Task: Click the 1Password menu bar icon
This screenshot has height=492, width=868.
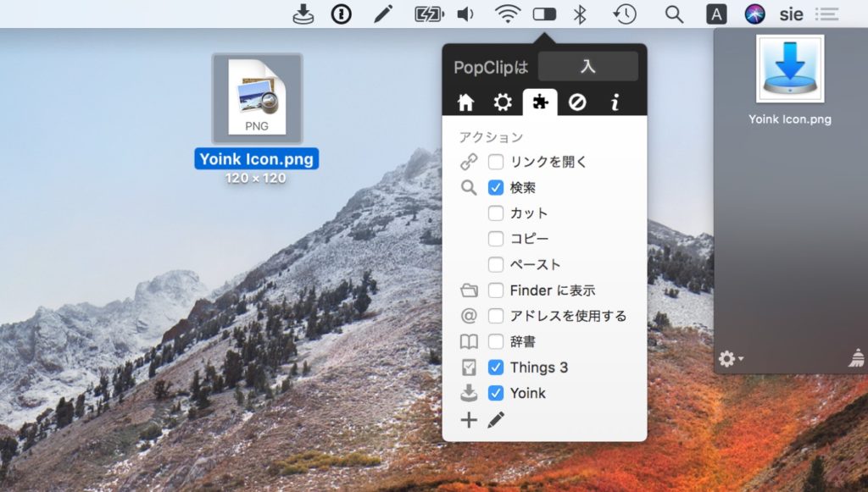Action: tap(341, 14)
